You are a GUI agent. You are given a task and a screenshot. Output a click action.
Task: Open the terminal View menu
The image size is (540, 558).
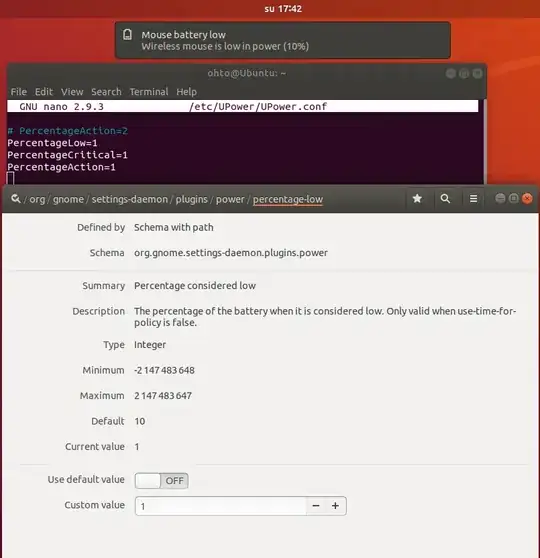72,92
